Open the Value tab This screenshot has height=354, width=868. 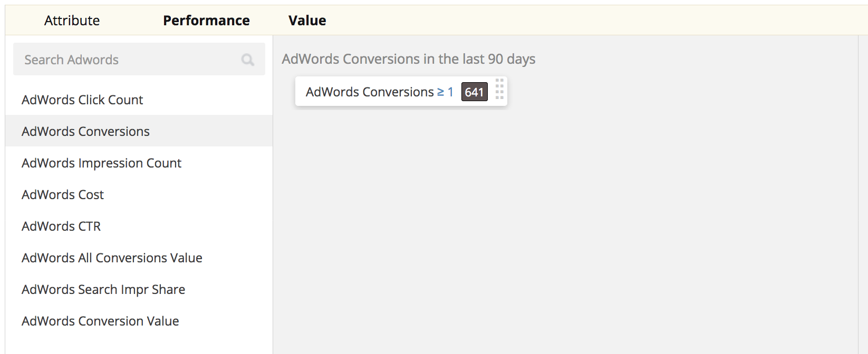coord(307,21)
